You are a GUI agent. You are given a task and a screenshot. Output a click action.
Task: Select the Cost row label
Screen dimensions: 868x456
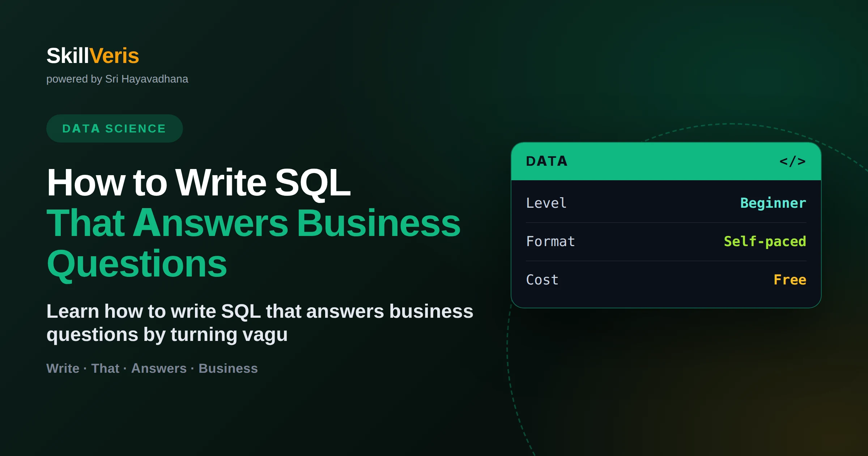[x=542, y=280]
